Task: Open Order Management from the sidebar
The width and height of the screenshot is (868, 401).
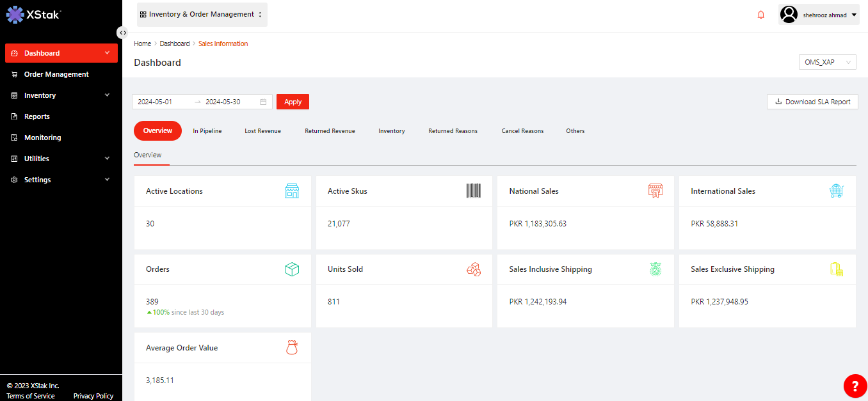Action: 56,74
